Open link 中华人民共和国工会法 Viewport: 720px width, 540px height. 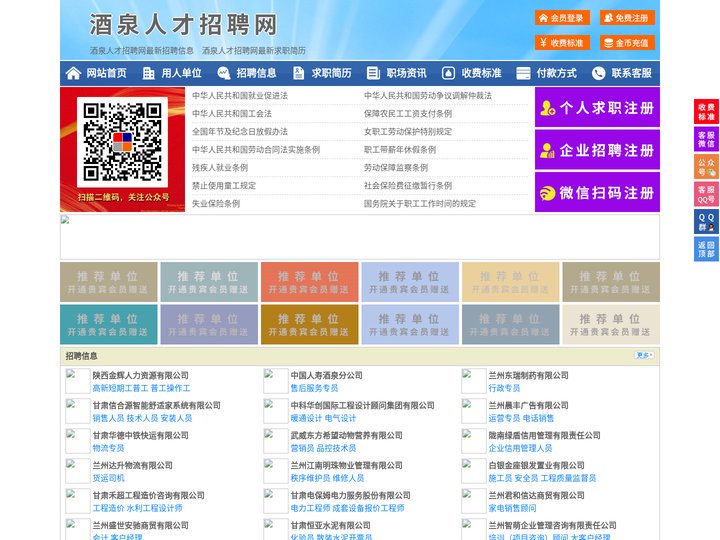(232, 113)
